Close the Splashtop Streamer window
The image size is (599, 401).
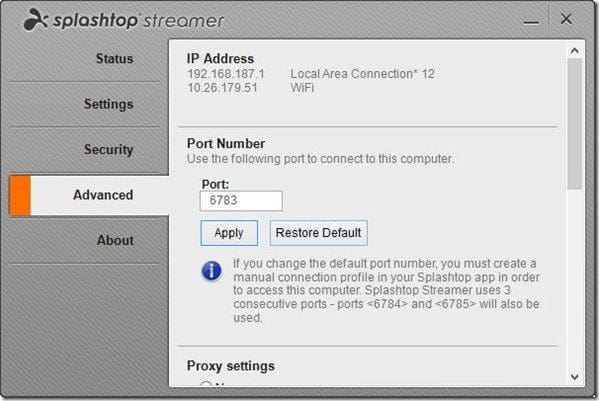tap(566, 19)
